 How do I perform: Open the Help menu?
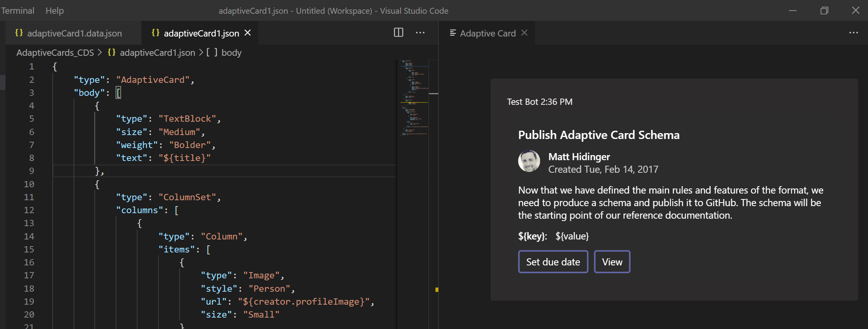point(55,11)
